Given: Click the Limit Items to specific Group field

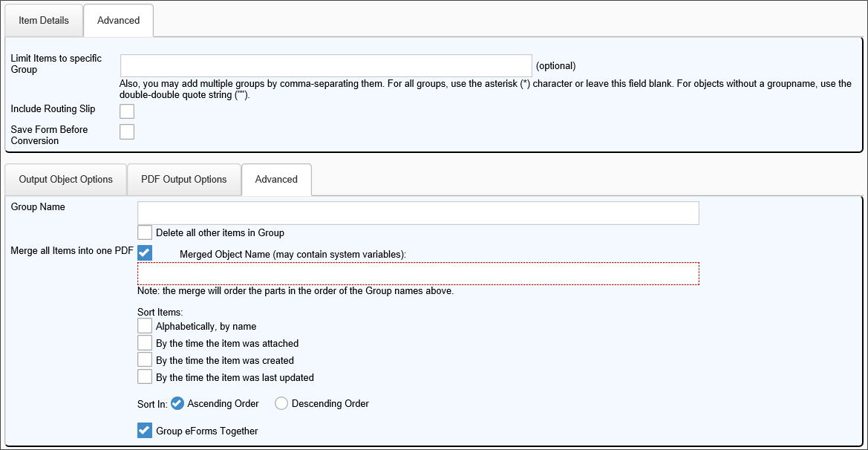Looking at the screenshot, I should (x=326, y=65).
